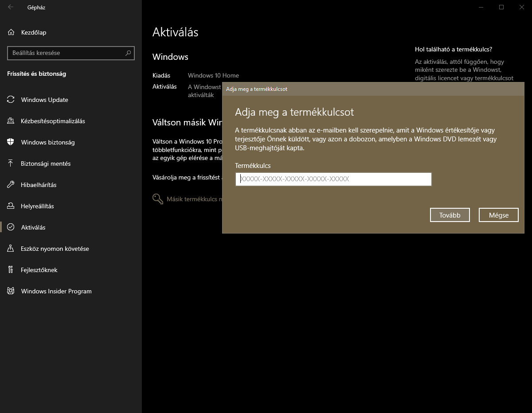Focus the Termékkulcs product key field
Screen dimensions: 532x413
click(x=333, y=179)
